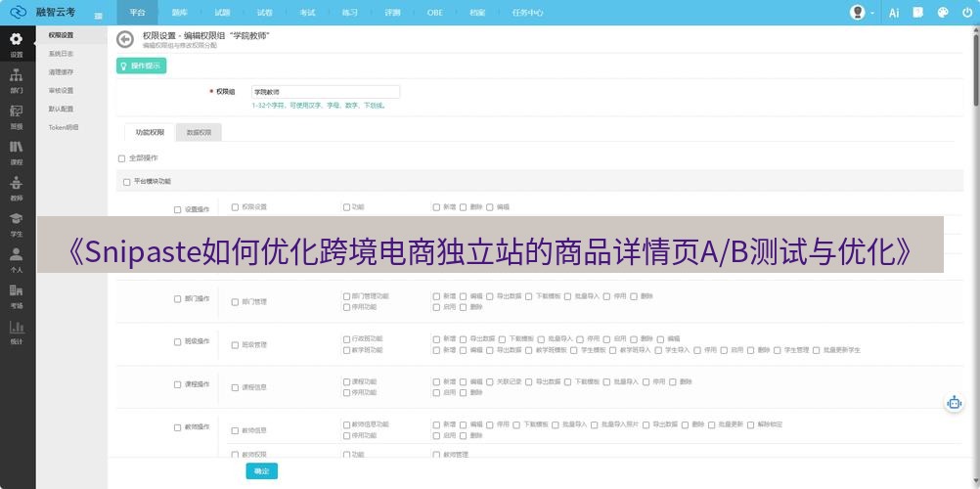
Task: Tick the 班级操作 checkbox
Action: 177,342
